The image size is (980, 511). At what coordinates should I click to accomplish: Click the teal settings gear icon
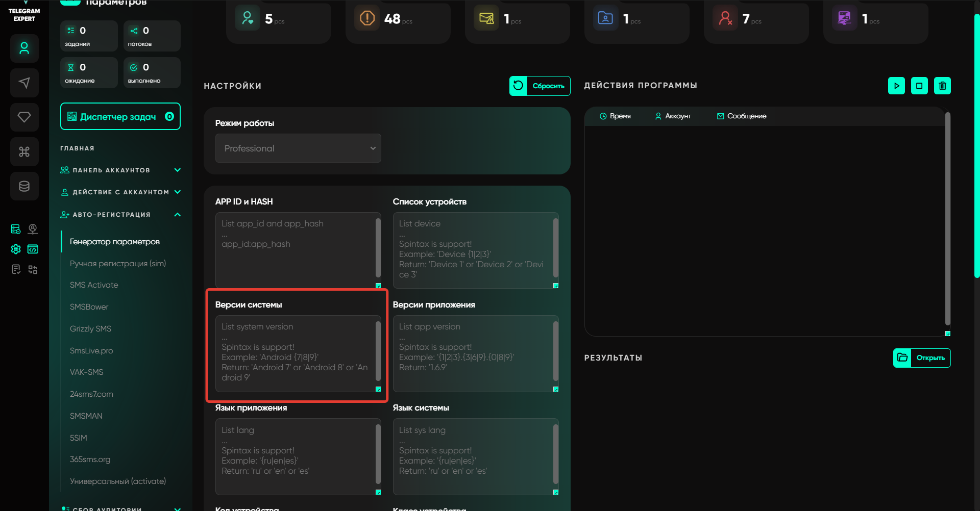click(16, 249)
